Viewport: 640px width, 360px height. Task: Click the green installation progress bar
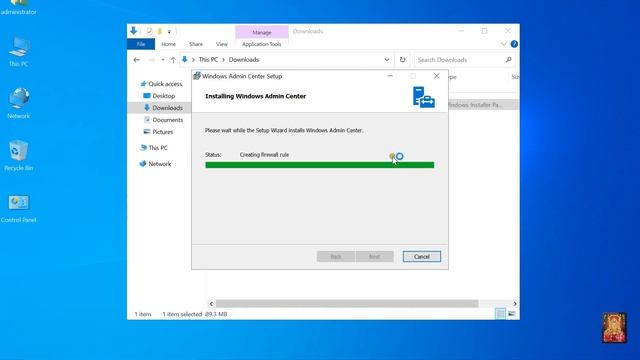320,165
